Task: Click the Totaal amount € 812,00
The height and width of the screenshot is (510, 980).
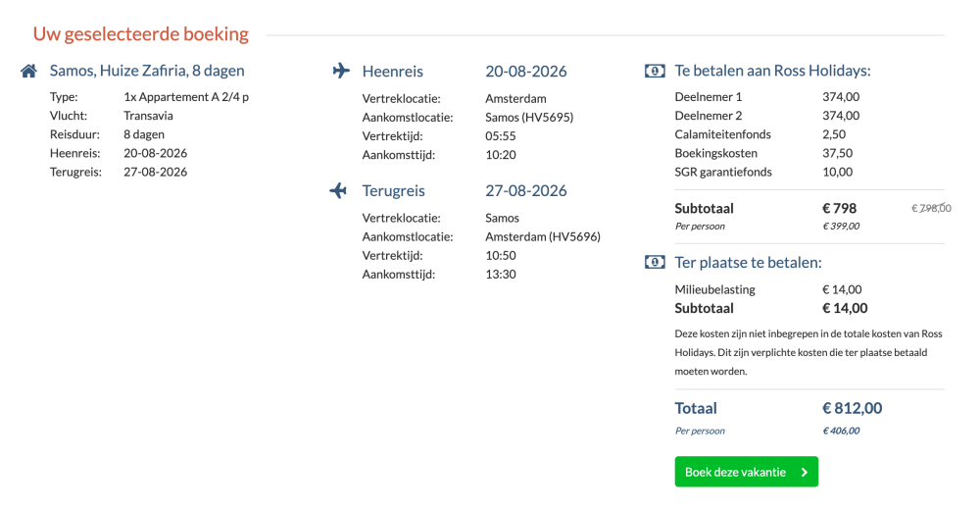Action: [852, 409]
